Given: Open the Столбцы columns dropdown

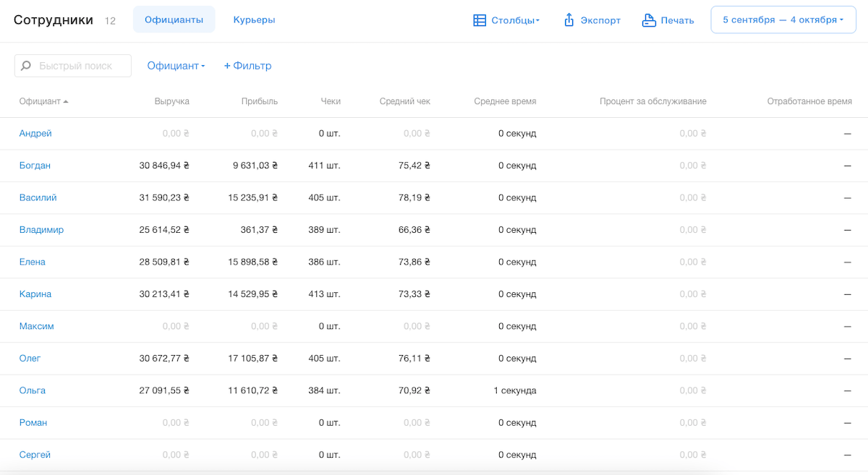Looking at the screenshot, I should 515,20.
